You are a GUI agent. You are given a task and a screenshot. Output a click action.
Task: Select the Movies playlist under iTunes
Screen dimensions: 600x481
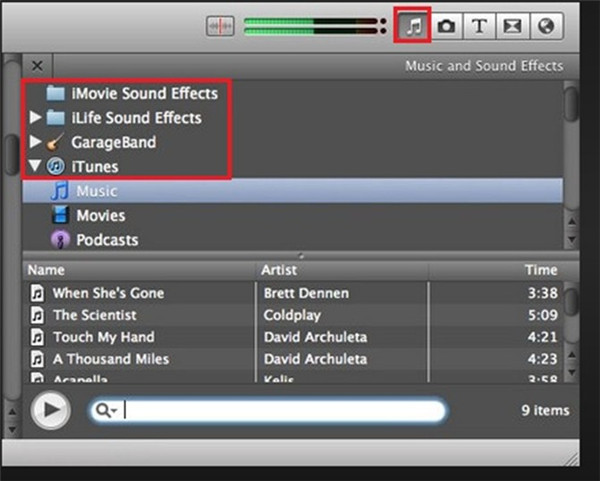(x=293, y=215)
